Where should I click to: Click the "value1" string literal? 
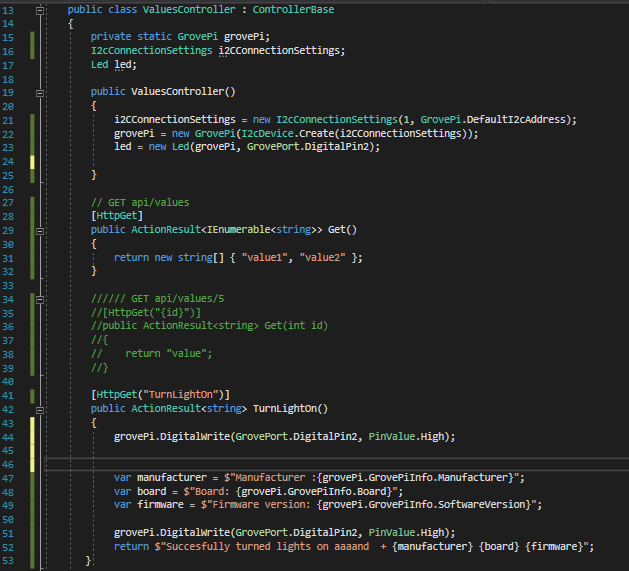265,257
